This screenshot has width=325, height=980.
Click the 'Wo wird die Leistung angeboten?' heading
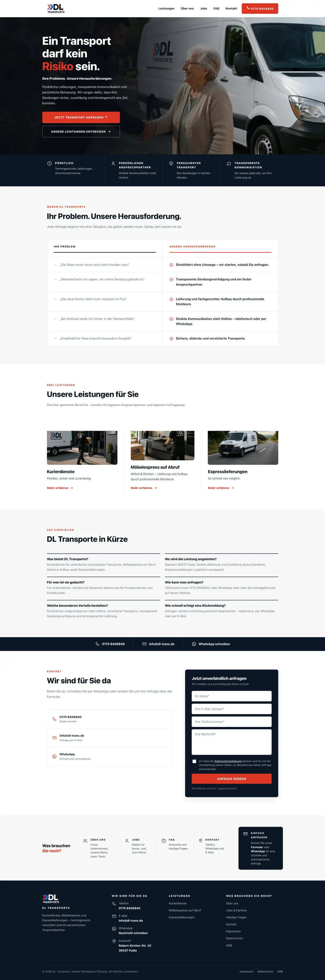pos(191,559)
